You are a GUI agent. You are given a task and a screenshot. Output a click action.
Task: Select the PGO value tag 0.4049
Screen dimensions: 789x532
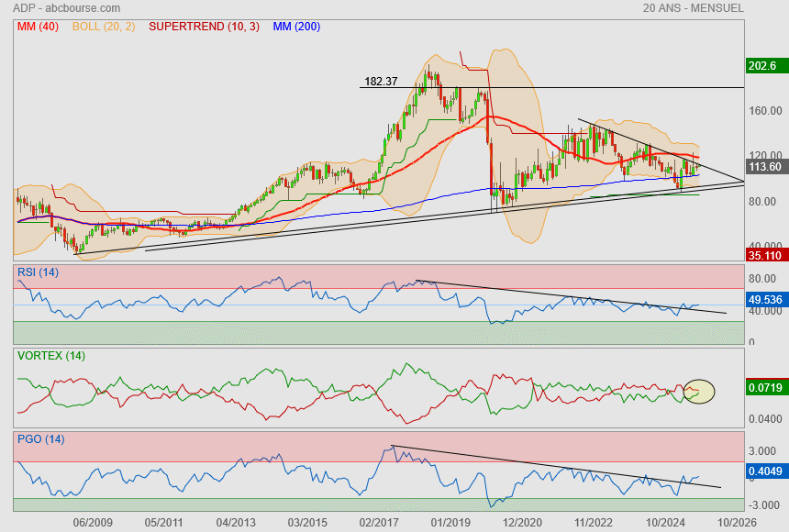point(764,471)
